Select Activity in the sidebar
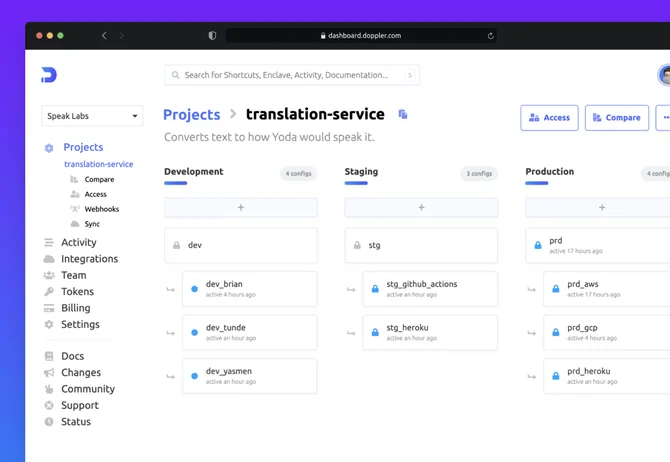The image size is (670, 462). 79,242
